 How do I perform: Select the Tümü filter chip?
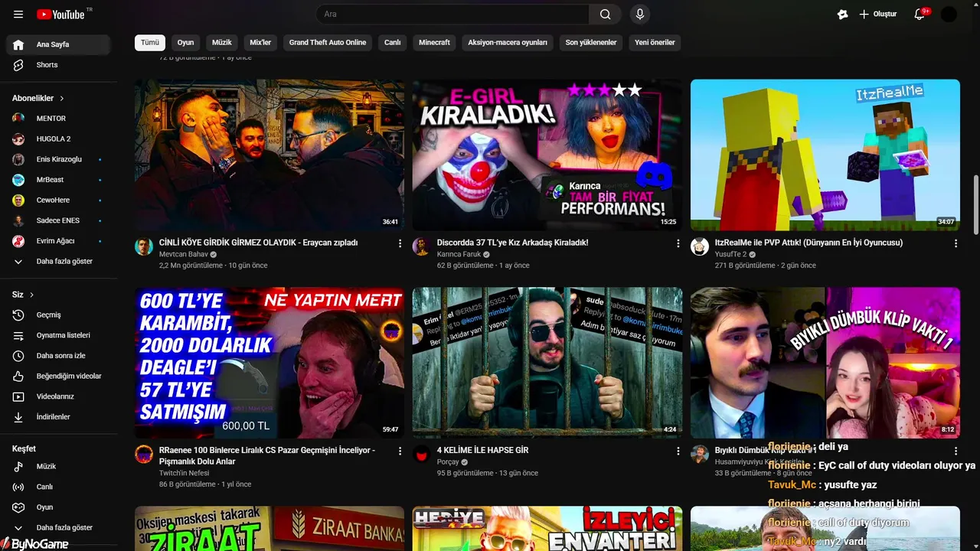(x=150, y=43)
